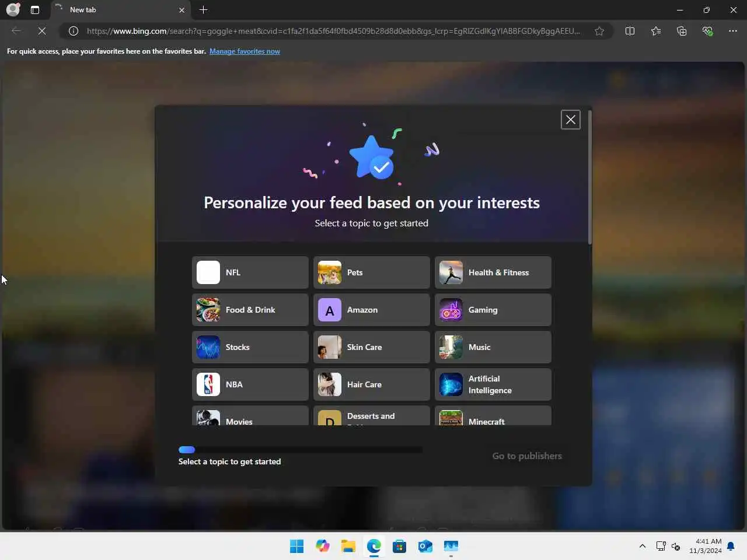Open notification center bell
Screen dimensions: 747x560
point(731,546)
